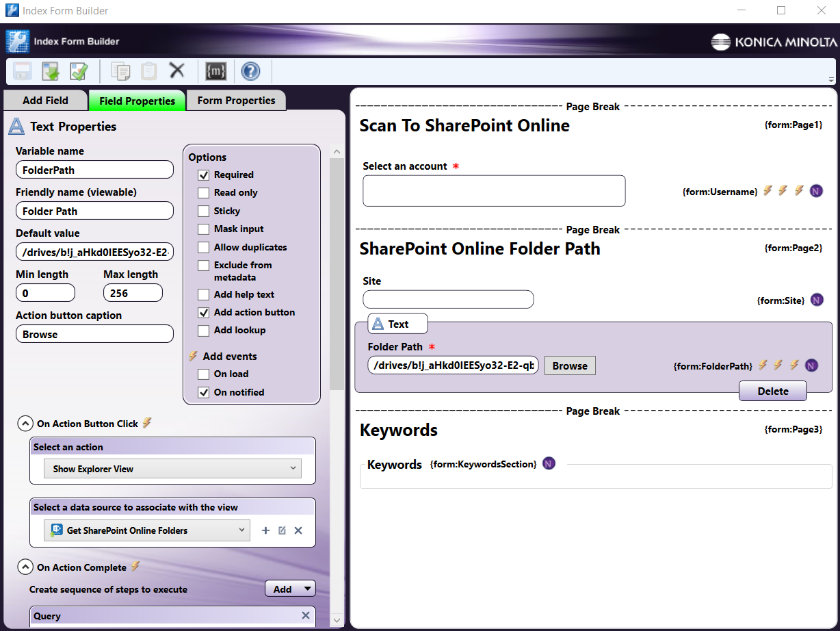Click the Folder Path box in form preview
Screen dimensions: 840x631
453,365
